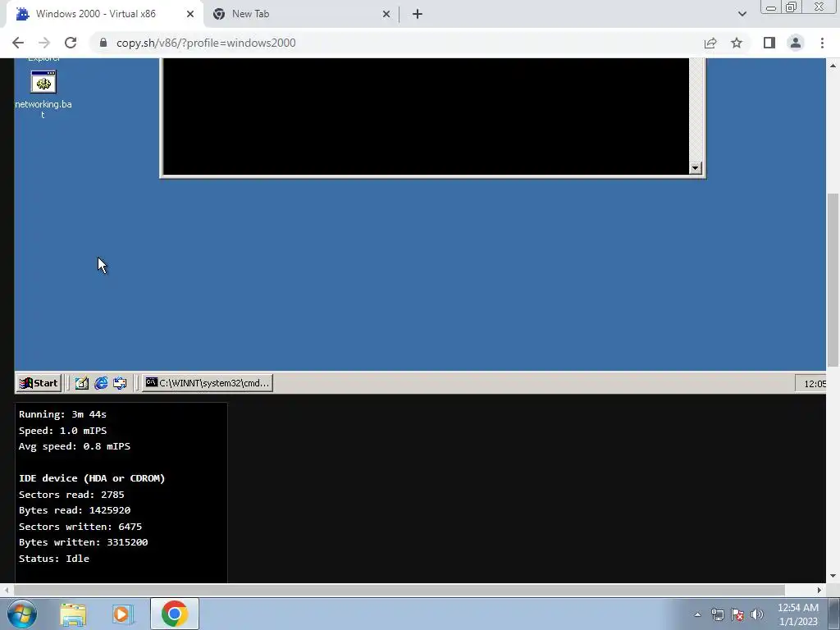840x630 pixels.
Task: Go back using the browser back arrow
Action: tap(18, 43)
